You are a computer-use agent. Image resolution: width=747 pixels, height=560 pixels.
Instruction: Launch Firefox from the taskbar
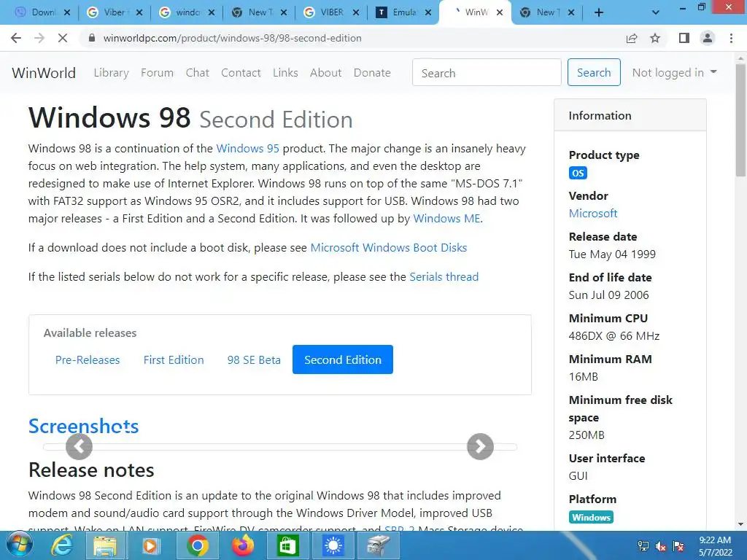point(242,545)
